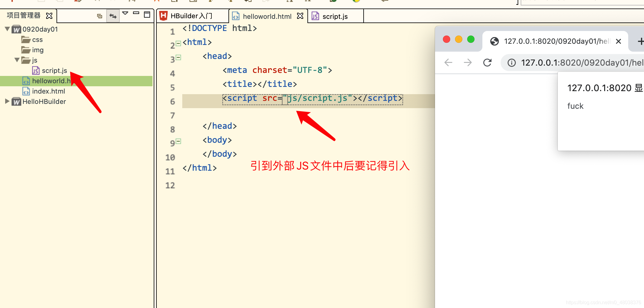
Task: Click the collapse all icon in project panel
Action: (100, 16)
